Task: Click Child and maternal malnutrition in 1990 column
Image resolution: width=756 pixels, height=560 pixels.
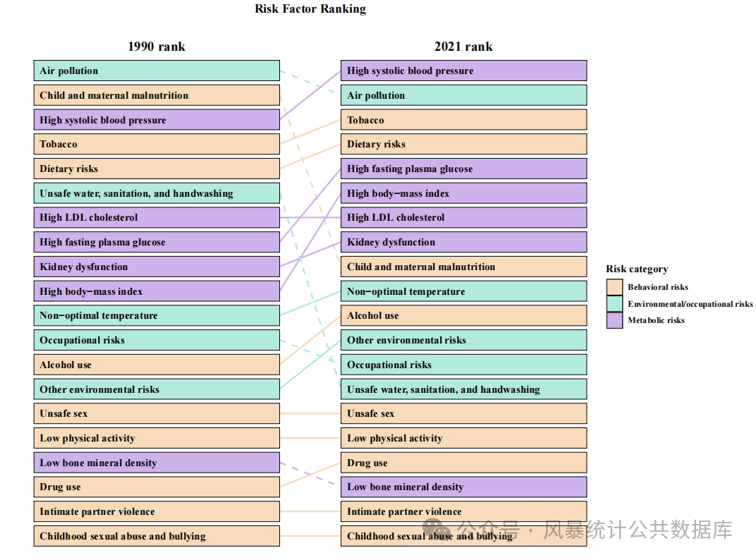Action: point(157,95)
